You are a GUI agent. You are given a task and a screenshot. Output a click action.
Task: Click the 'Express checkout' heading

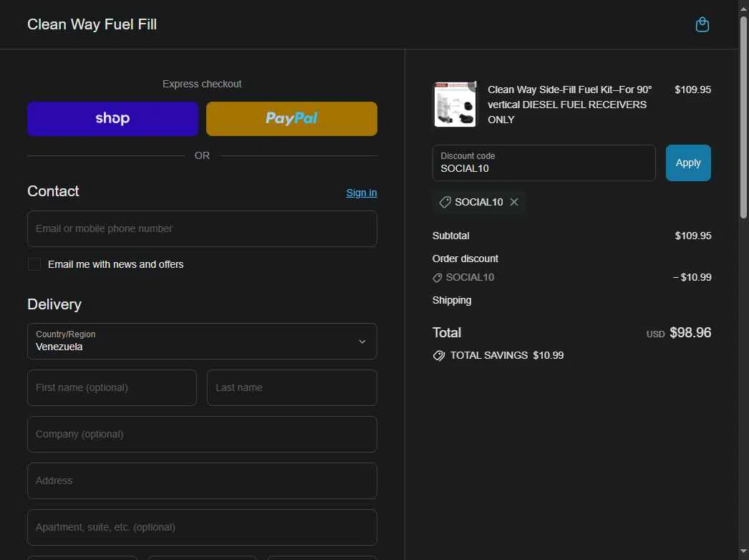(202, 84)
